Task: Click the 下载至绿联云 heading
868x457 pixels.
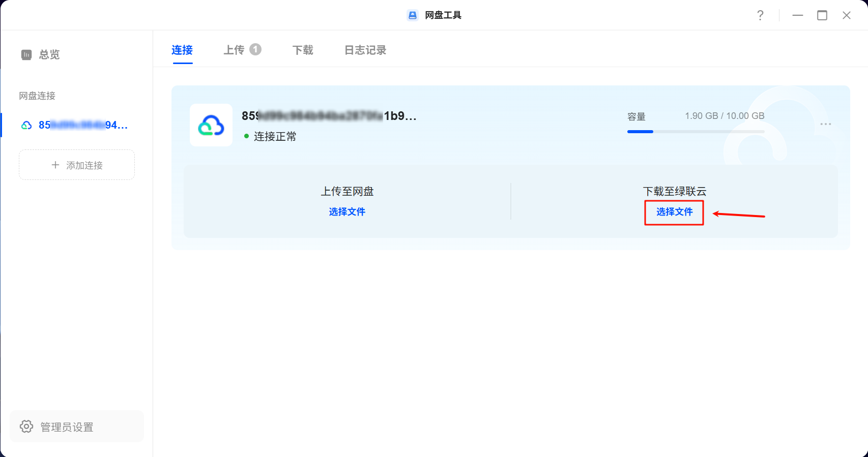Action: pyautogui.click(x=675, y=191)
